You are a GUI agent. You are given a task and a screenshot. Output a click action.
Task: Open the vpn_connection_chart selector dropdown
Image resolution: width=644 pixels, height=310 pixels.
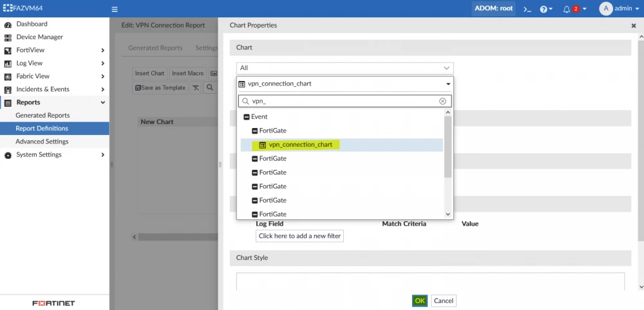tap(345, 84)
